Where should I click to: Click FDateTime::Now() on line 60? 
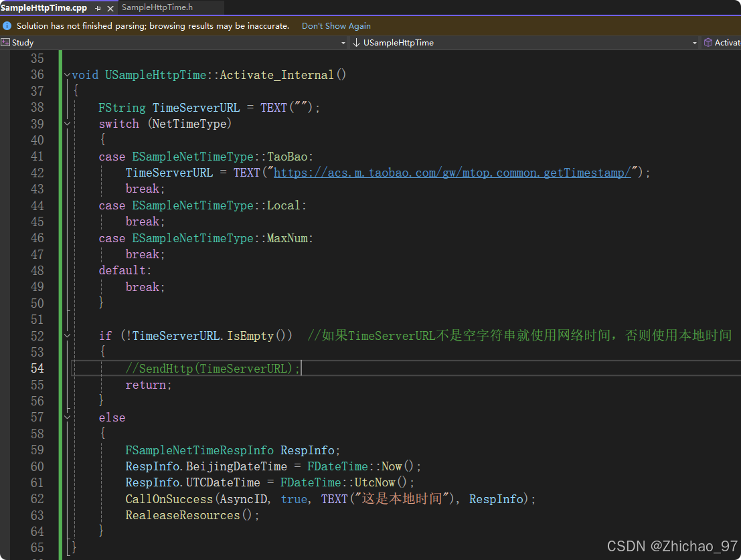[x=361, y=466]
